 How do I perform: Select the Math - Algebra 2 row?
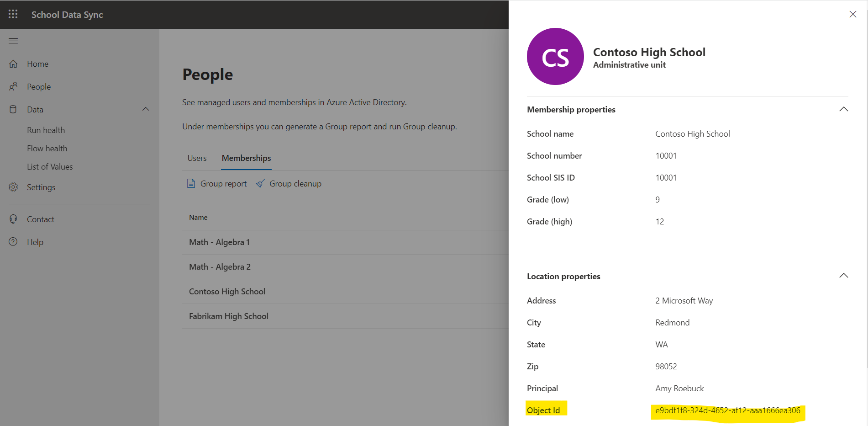tap(345, 266)
